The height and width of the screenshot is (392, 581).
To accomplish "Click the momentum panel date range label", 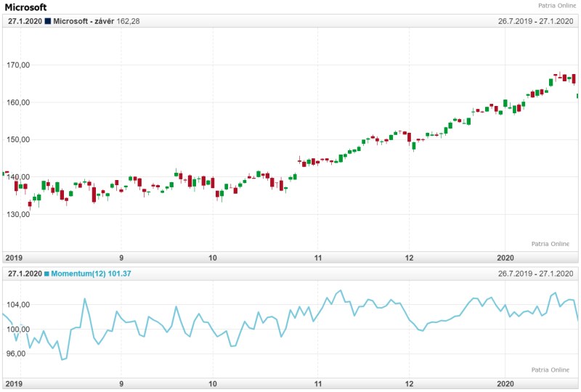I will [x=535, y=273].
